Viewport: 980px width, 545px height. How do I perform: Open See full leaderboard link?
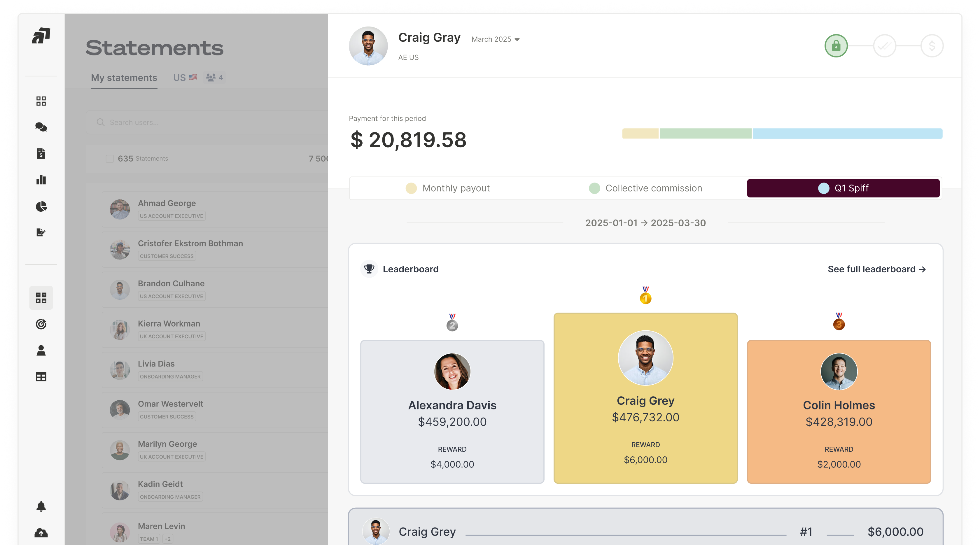pos(876,269)
